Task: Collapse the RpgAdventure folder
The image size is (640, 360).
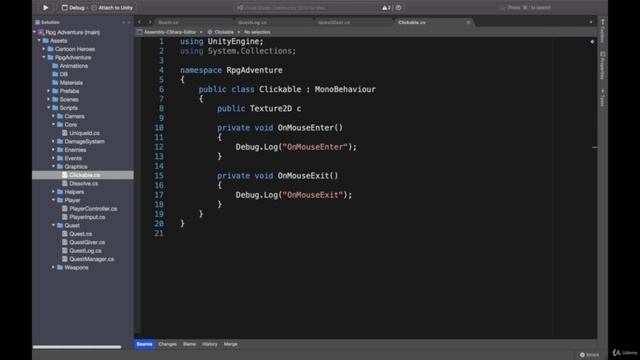Action: [x=44, y=57]
